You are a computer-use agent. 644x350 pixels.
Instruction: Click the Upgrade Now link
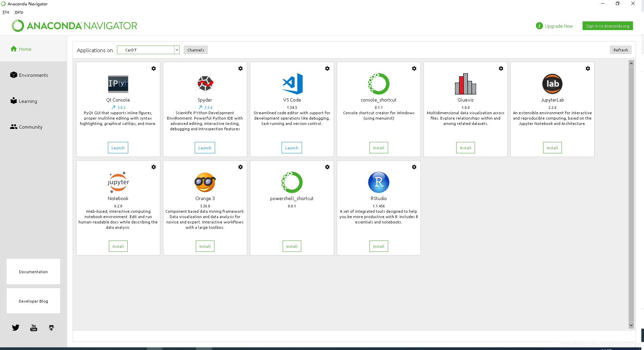click(558, 26)
